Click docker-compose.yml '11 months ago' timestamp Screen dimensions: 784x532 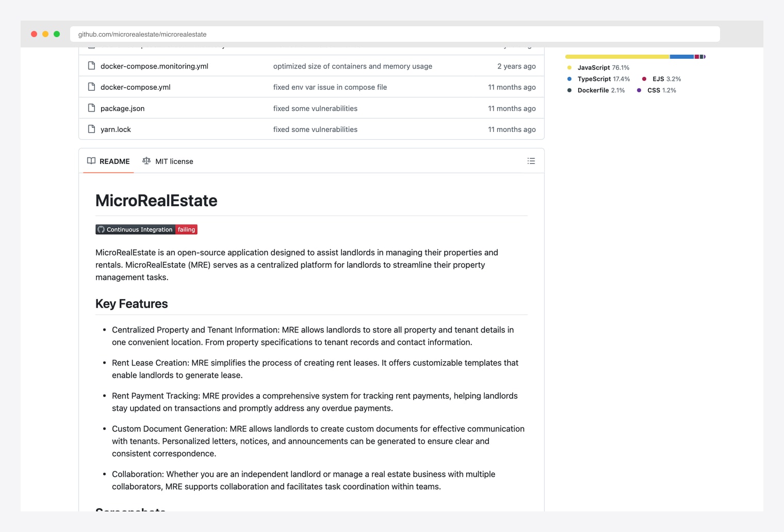tap(512, 87)
